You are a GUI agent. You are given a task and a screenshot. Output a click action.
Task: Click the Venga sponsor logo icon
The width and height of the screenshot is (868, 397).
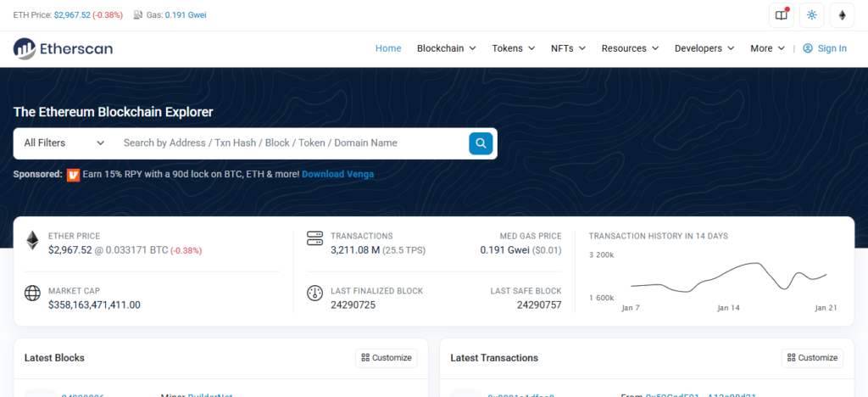pyautogui.click(x=74, y=175)
